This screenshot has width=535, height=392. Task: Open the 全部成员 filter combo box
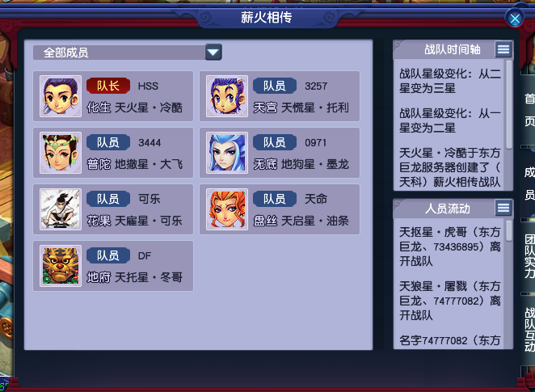pyautogui.click(x=127, y=53)
